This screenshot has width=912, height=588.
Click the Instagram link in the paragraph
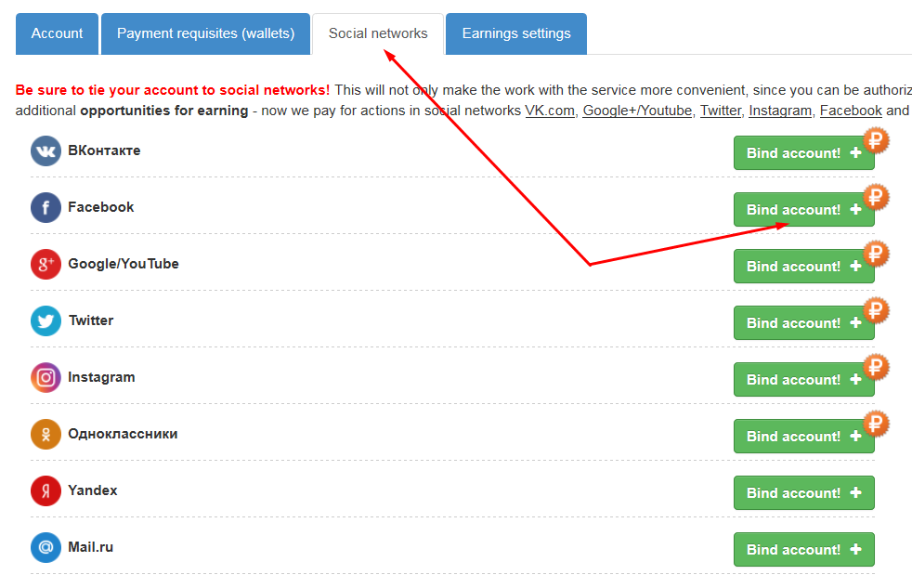tap(780, 111)
